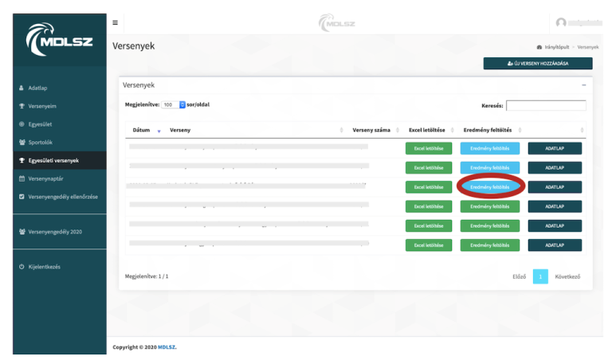
Task: Open the rows per page dropdown
Action: [x=173, y=104]
